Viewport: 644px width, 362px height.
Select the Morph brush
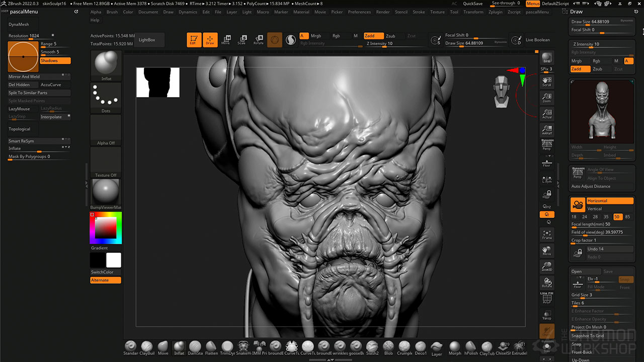[455, 348]
